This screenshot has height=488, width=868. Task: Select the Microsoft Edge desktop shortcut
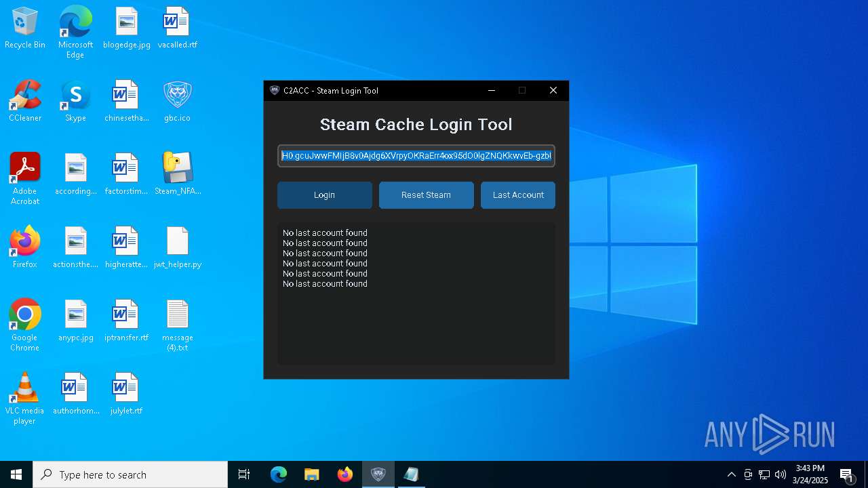[x=75, y=33]
